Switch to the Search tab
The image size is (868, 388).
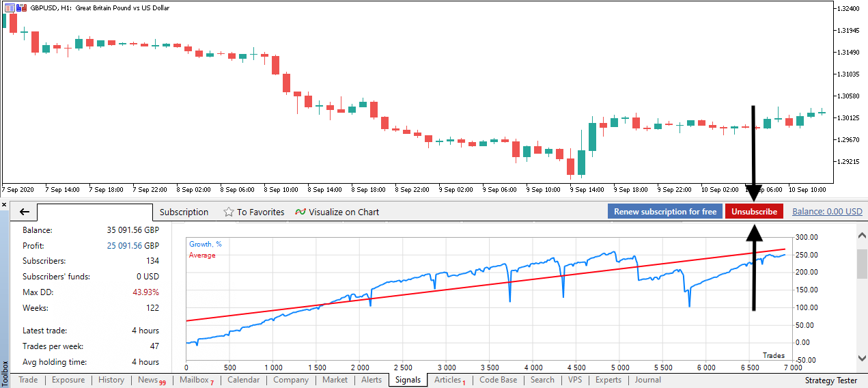pyautogui.click(x=542, y=380)
